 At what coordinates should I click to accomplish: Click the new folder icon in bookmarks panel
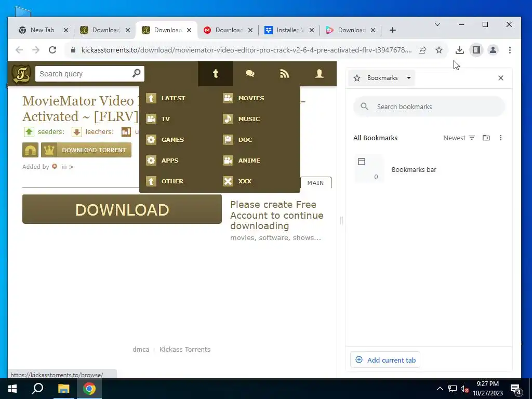point(486,138)
